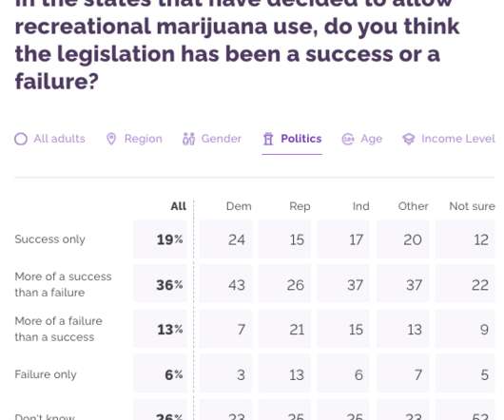Click the Region map pin icon
The width and height of the screenshot is (504, 420).
(111, 139)
